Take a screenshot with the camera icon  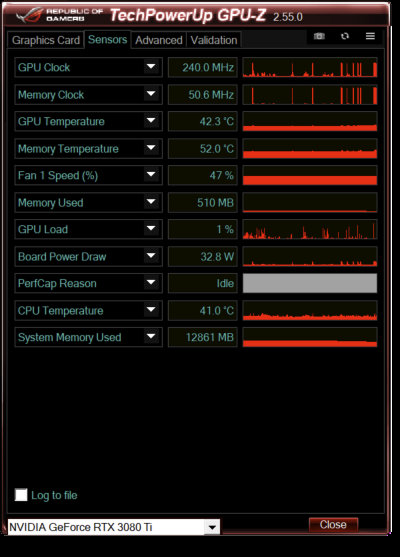pyautogui.click(x=319, y=36)
